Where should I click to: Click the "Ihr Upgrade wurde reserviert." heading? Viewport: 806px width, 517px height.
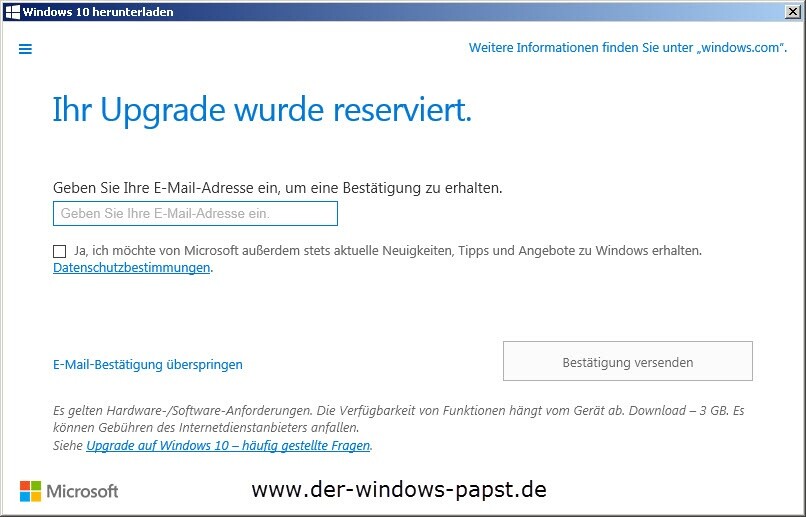coord(262,110)
